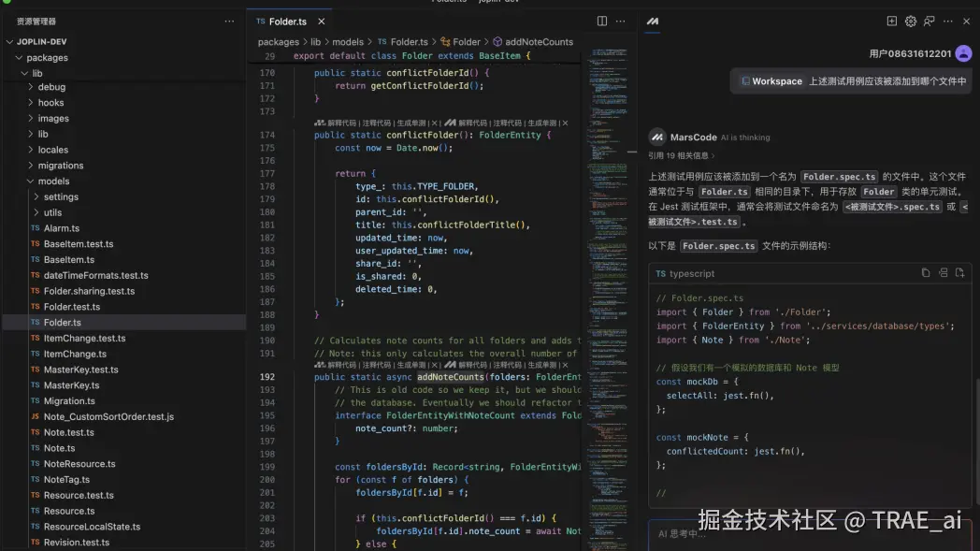Viewport: 980px width, 551px height.
Task: Start a new MarsCode chat
Action: tap(892, 22)
